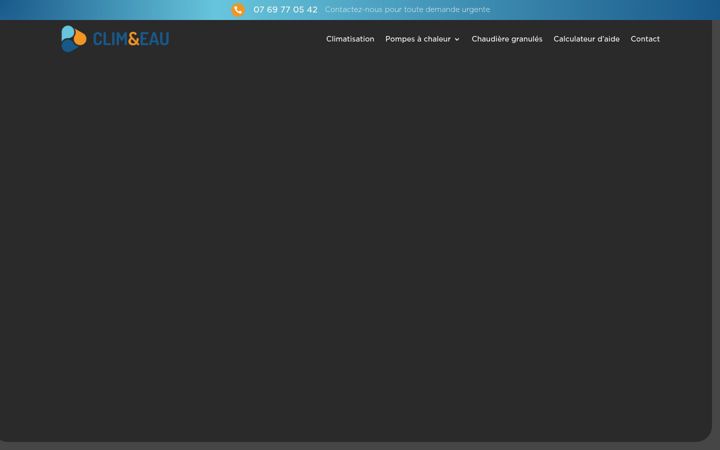Click the Clim&Eau logo
The image size is (720, 450).
(115, 39)
